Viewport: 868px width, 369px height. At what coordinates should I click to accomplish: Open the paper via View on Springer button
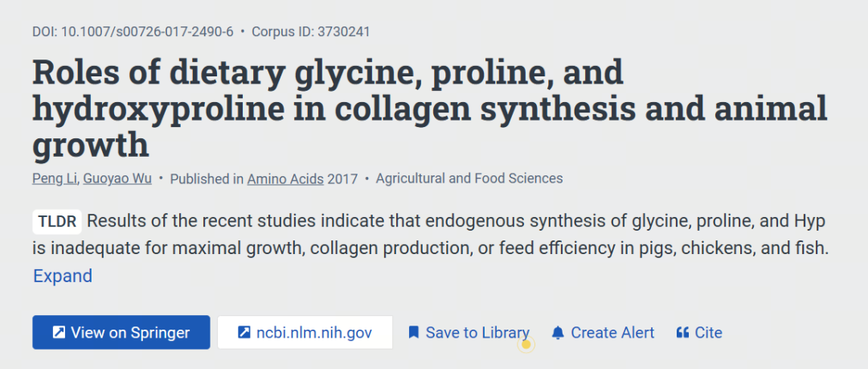(x=121, y=333)
